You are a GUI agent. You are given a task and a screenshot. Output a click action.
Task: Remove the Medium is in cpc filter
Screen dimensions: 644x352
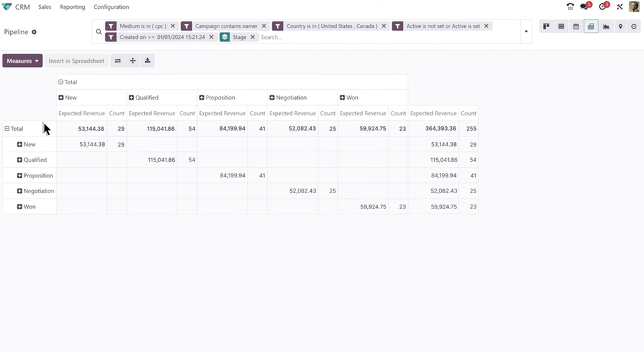tap(173, 26)
